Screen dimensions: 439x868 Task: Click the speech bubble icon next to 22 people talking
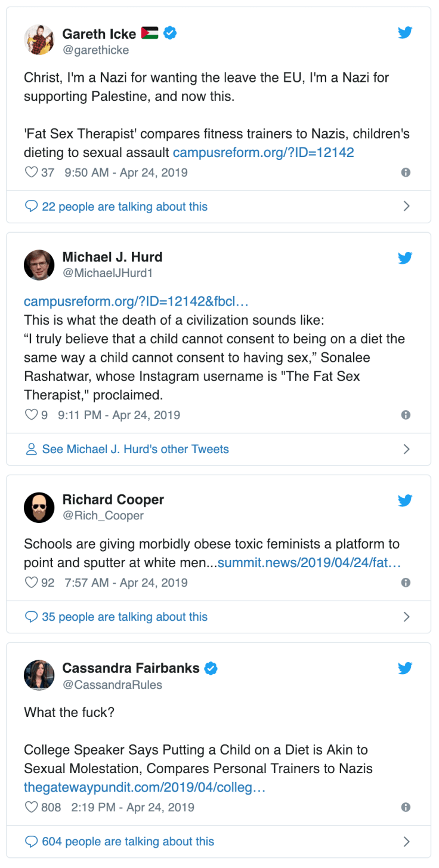[32, 206]
